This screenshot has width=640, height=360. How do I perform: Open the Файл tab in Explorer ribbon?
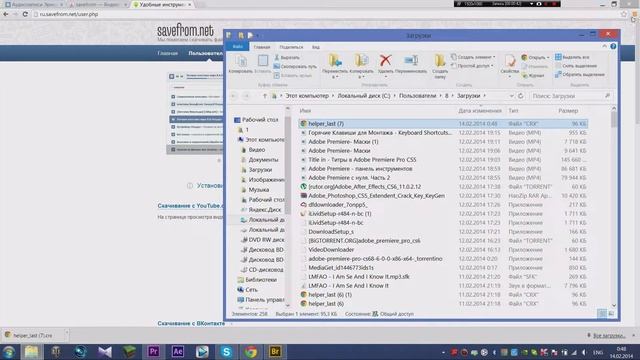(x=237, y=47)
